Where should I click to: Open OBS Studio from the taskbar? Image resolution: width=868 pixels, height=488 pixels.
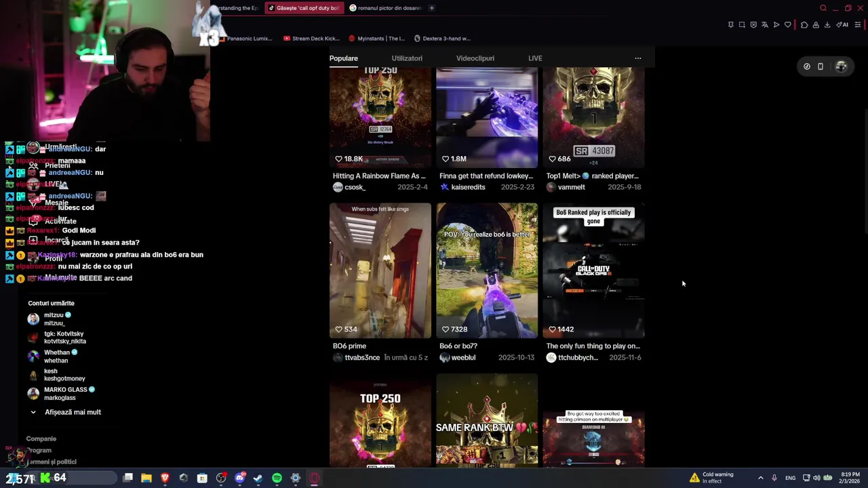221,478
